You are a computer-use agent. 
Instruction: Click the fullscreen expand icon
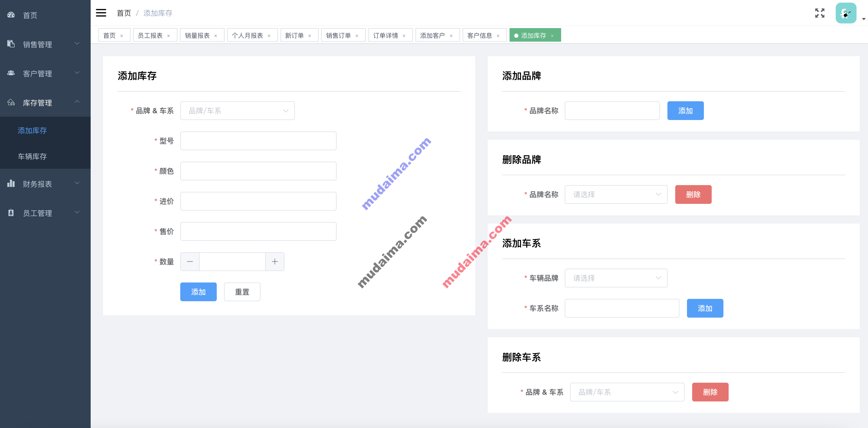click(x=819, y=13)
